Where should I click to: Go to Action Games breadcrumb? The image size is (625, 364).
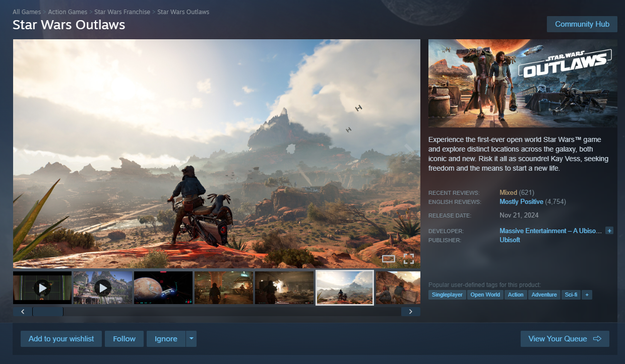pyautogui.click(x=68, y=12)
